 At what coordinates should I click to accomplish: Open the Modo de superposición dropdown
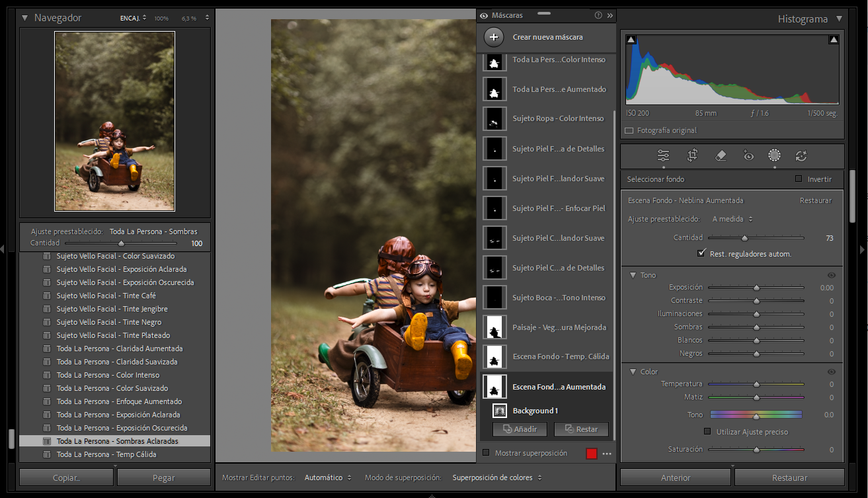pos(496,477)
